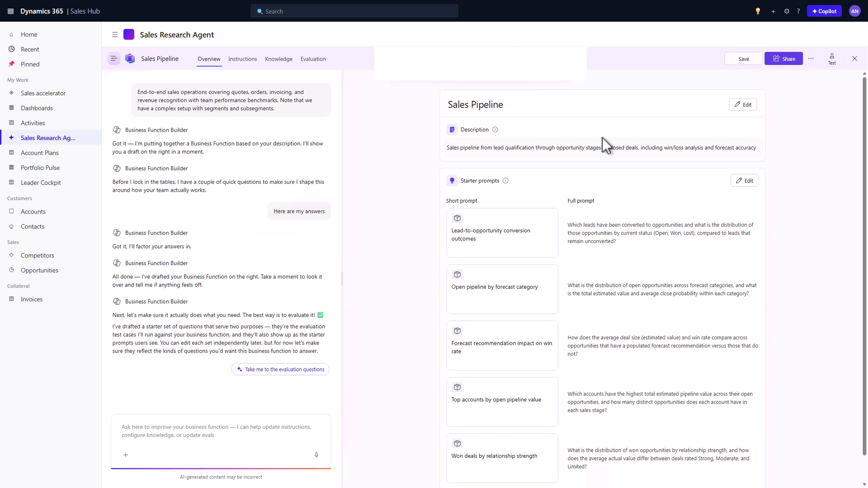This screenshot has height=488, width=868.
Task: Share the Sales Pipeline function
Action: tap(783, 59)
